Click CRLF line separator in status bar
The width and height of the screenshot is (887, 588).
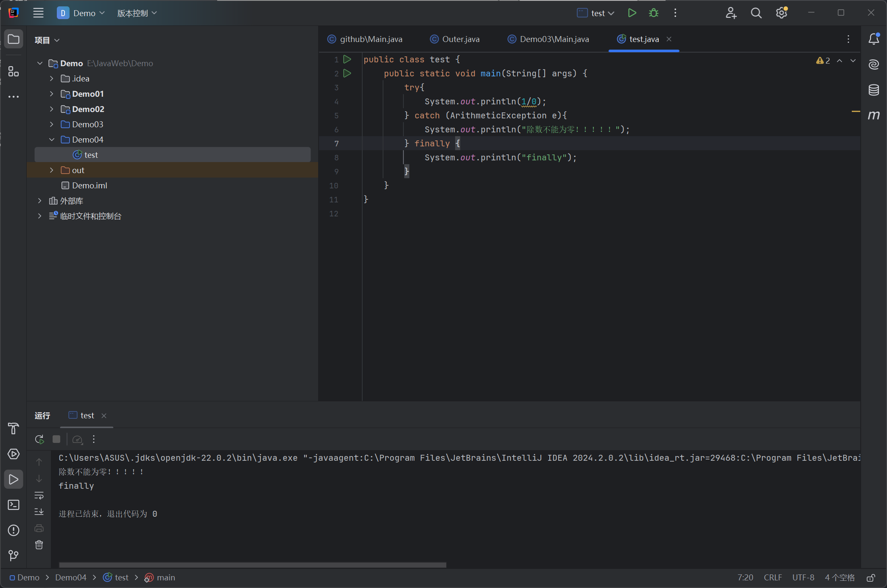772,578
